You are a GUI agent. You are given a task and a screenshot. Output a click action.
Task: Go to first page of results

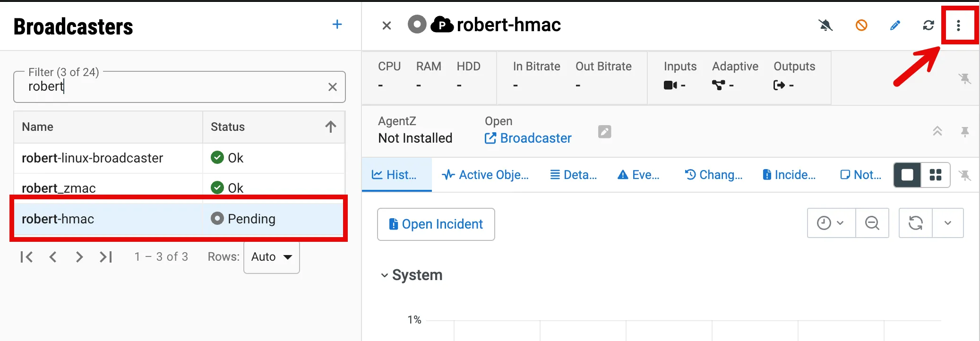tap(26, 257)
